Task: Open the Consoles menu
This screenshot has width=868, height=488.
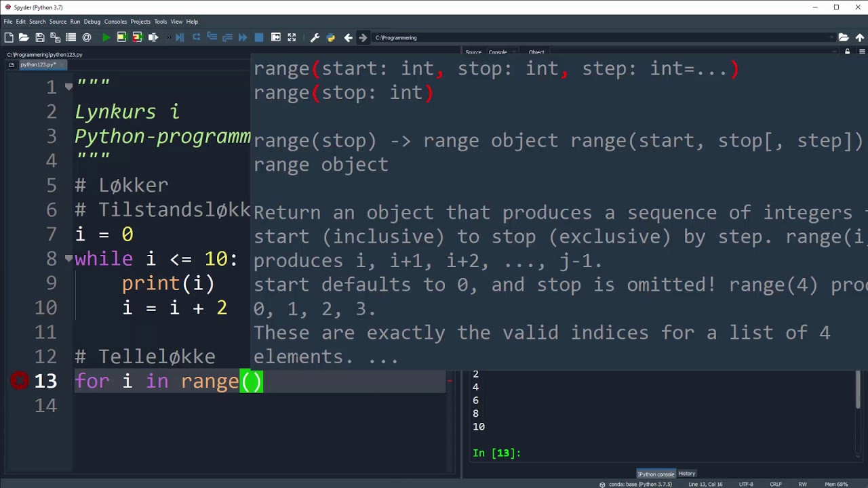Action: (x=115, y=22)
